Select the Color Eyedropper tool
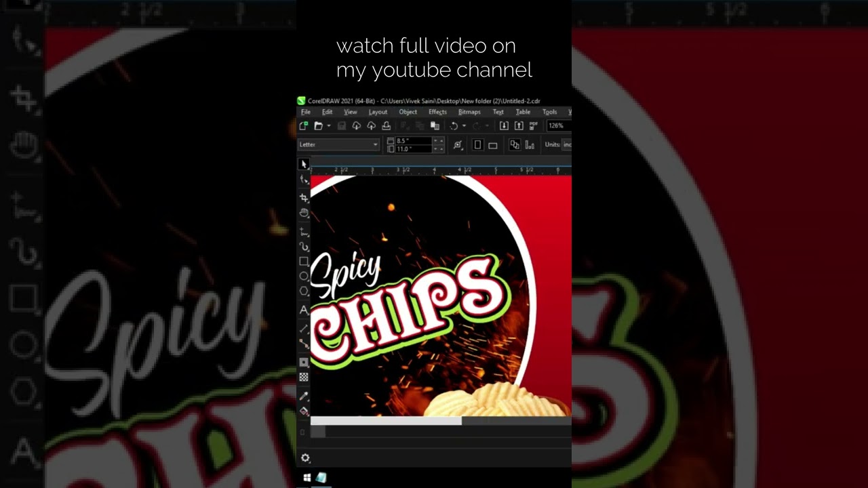This screenshot has width=868, height=488. pos(304,396)
